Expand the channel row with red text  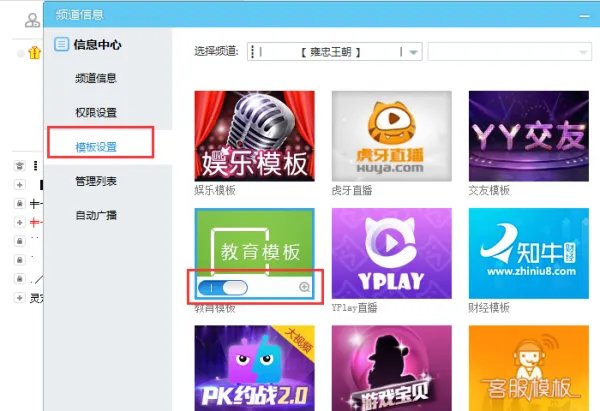(20, 222)
